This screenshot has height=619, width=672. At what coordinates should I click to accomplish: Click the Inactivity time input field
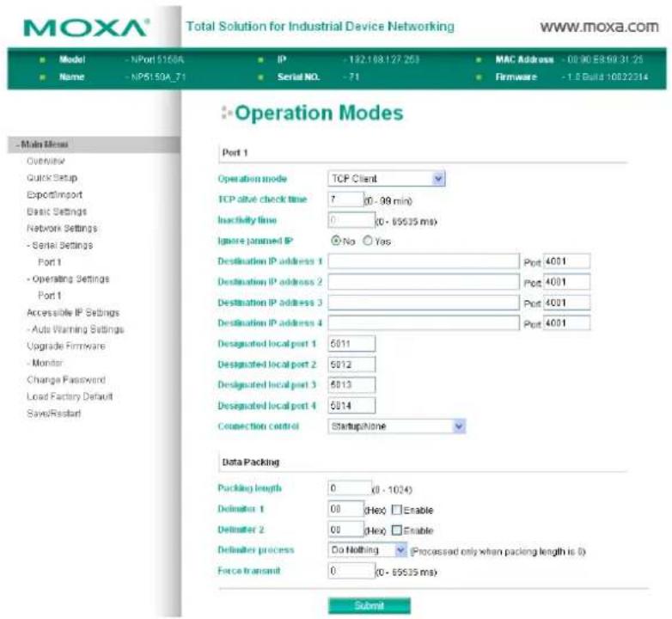click(x=351, y=220)
